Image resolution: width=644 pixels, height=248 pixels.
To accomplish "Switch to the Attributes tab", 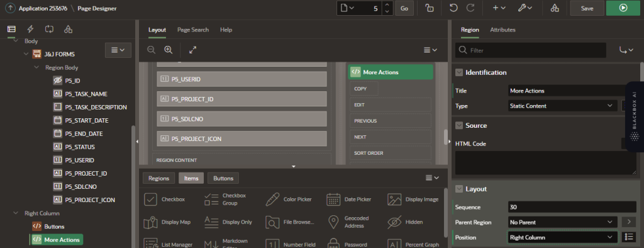I will coord(502,30).
